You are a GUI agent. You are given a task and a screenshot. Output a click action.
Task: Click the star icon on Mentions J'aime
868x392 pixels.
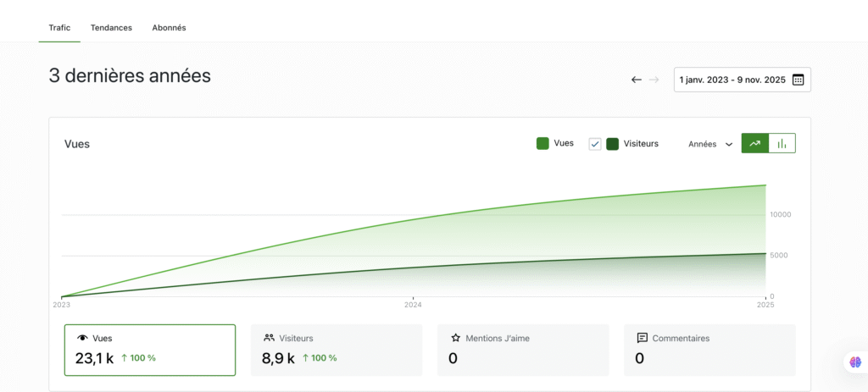coord(455,338)
